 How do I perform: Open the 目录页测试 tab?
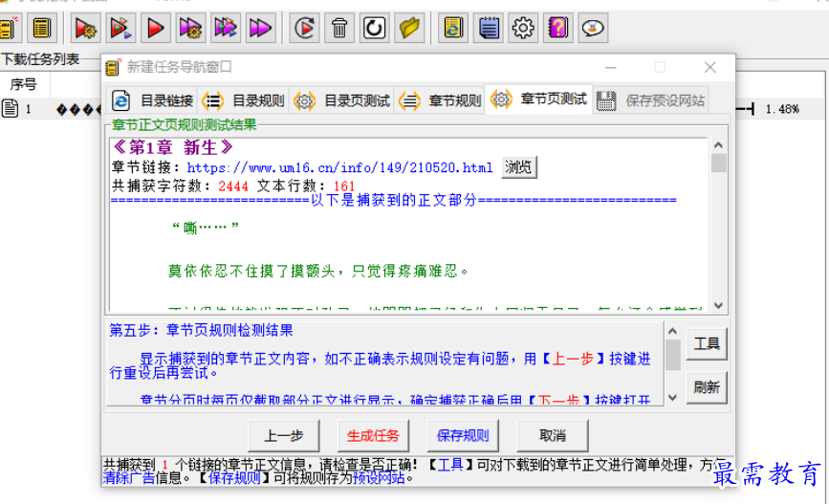pyautogui.click(x=341, y=100)
